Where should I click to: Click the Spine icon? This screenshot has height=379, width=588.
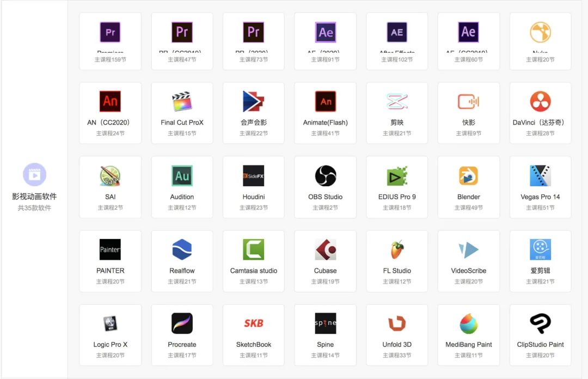tap(326, 323)
